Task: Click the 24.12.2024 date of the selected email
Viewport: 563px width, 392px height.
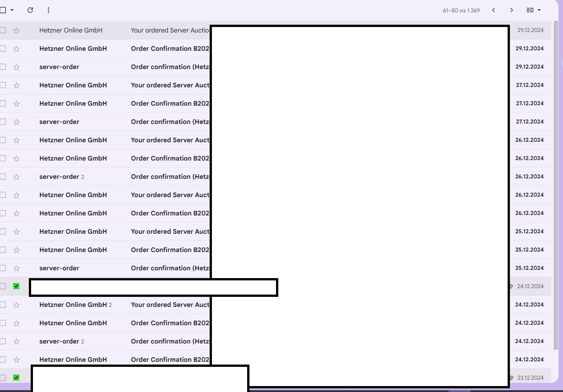Action: point(530,286)
